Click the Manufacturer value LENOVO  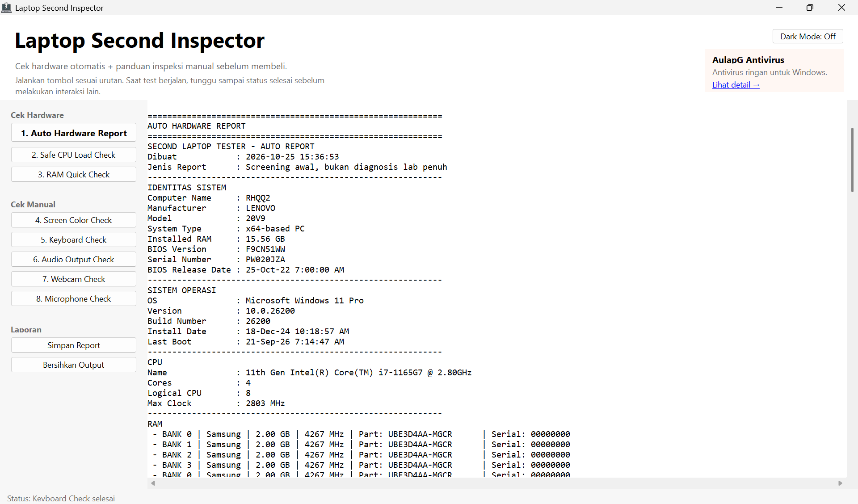coord(261,208)
